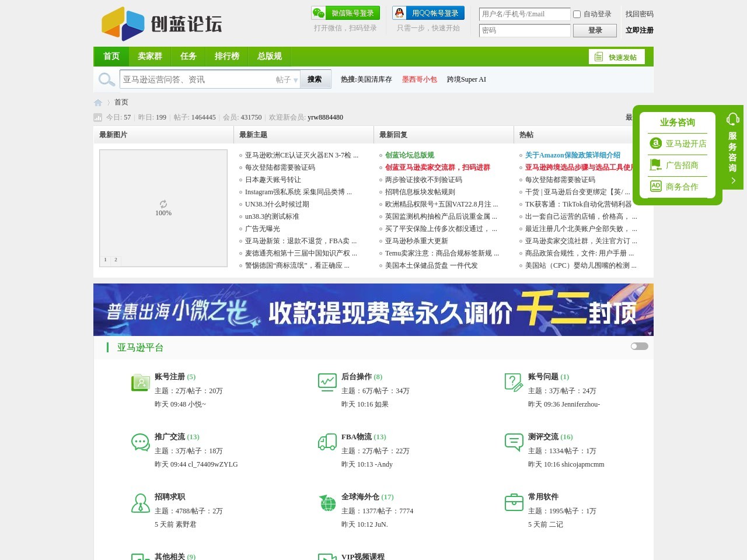Click the headset 服务咨询 icon
747x560 pixels.
pyautogui.click(x=732, y=120)
